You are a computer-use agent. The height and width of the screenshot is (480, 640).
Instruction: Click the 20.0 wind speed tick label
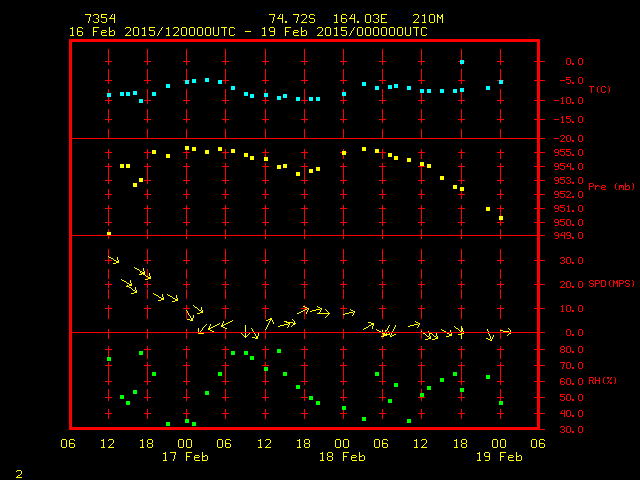pos(571,284)
